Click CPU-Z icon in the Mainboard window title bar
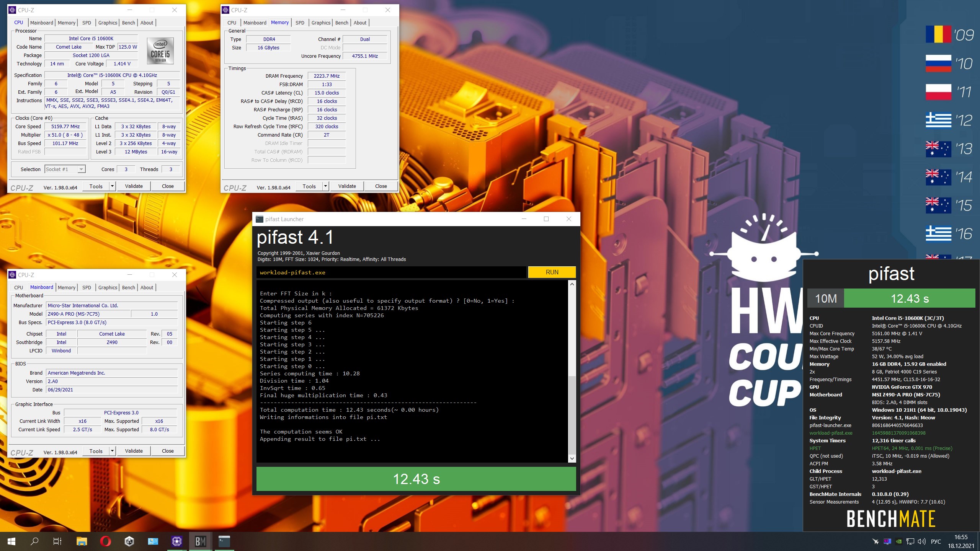 [12, 275]
